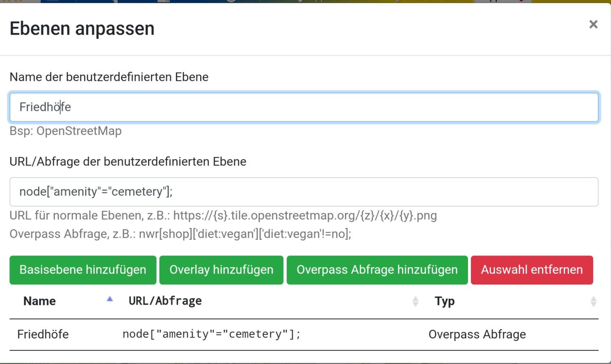Click the sort arrows beside Typ
Viewport: 611px width, 364px height.
pyautogui.click(x=593, y=301)
